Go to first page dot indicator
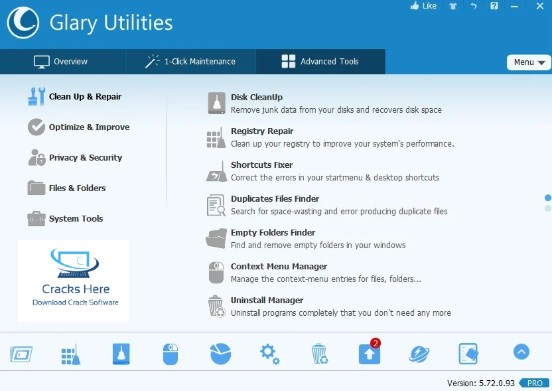This screenshot has width=552, height=391. [x=548, y=198]
